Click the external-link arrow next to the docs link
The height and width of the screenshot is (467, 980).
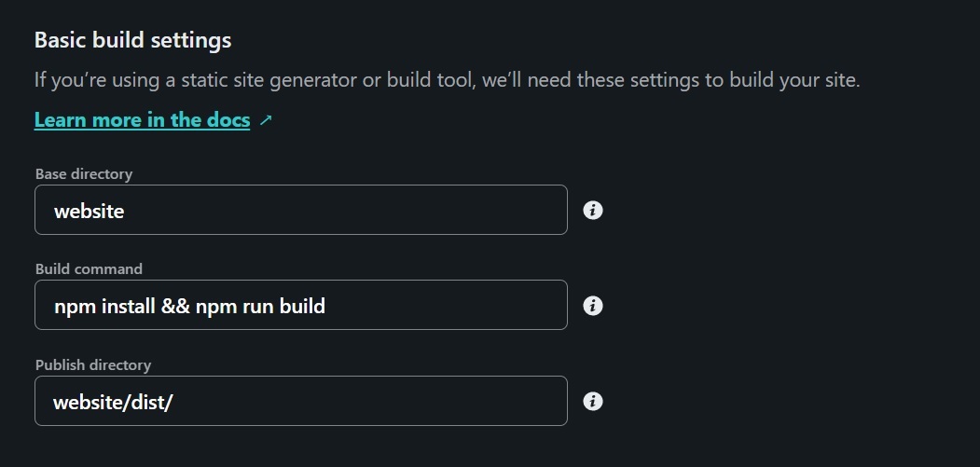(x=266, y=120)
